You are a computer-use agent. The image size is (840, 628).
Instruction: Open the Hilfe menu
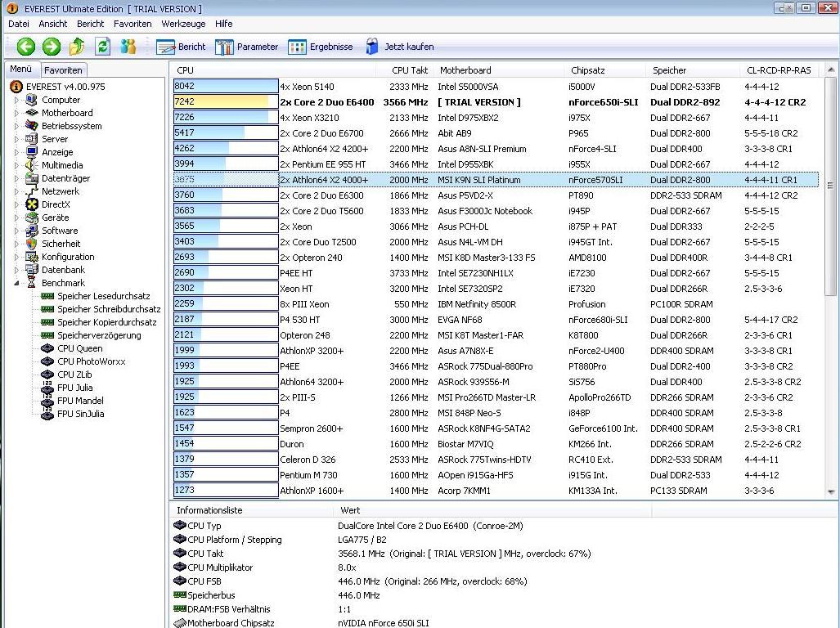pyautogui.click(x=223, y=24)
